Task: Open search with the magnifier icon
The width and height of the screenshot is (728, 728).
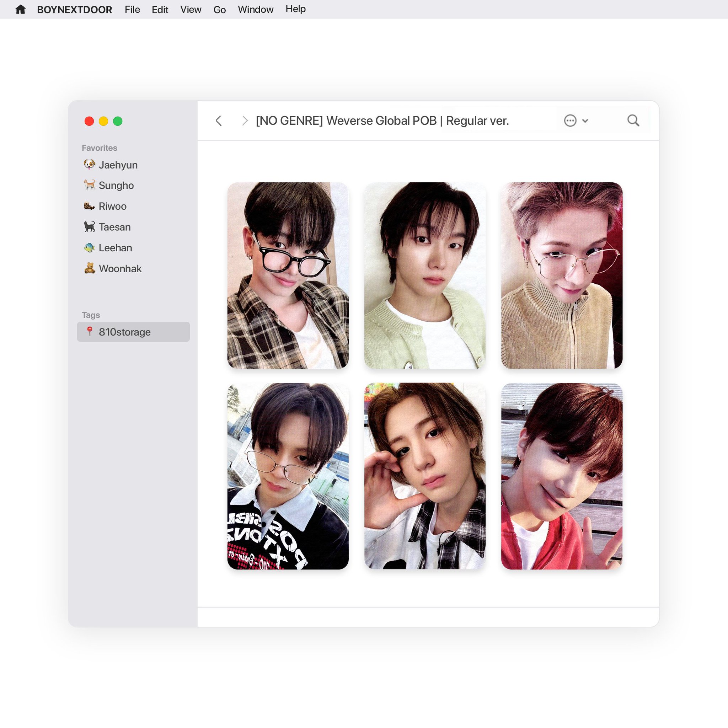Action: 633,121
